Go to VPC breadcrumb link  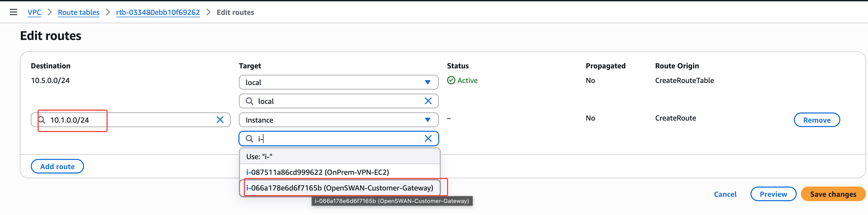pos(34,13)
